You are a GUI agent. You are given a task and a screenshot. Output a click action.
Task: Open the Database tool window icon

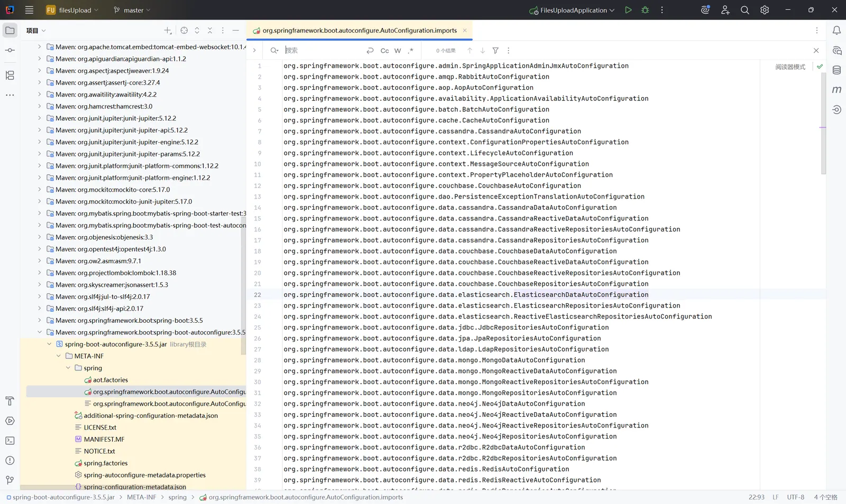click(x=836, y=70)
